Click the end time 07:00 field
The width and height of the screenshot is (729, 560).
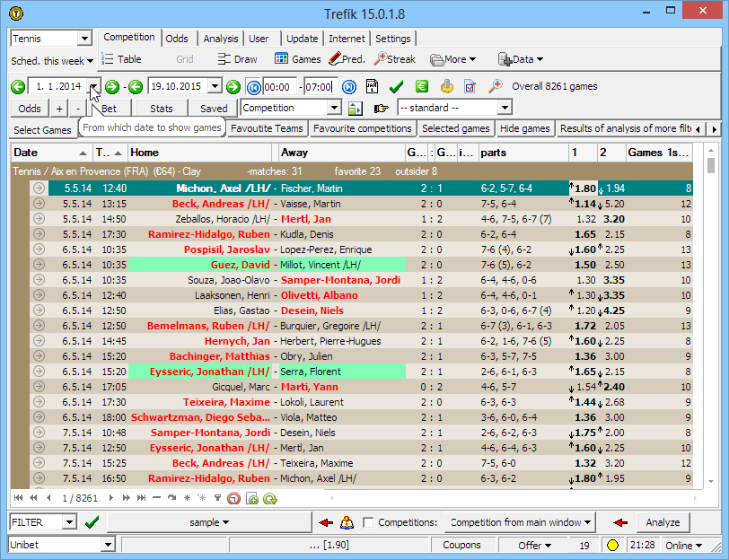(319, 87)
